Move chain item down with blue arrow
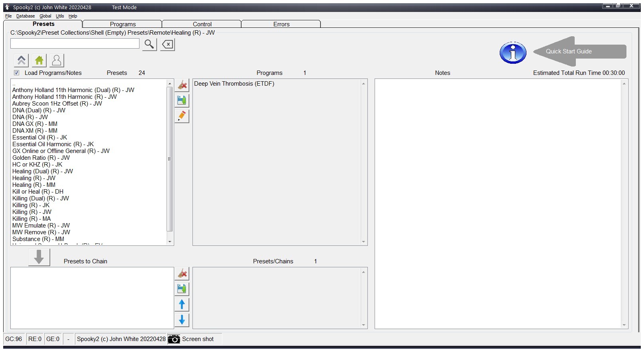 (x=182, y=320)
